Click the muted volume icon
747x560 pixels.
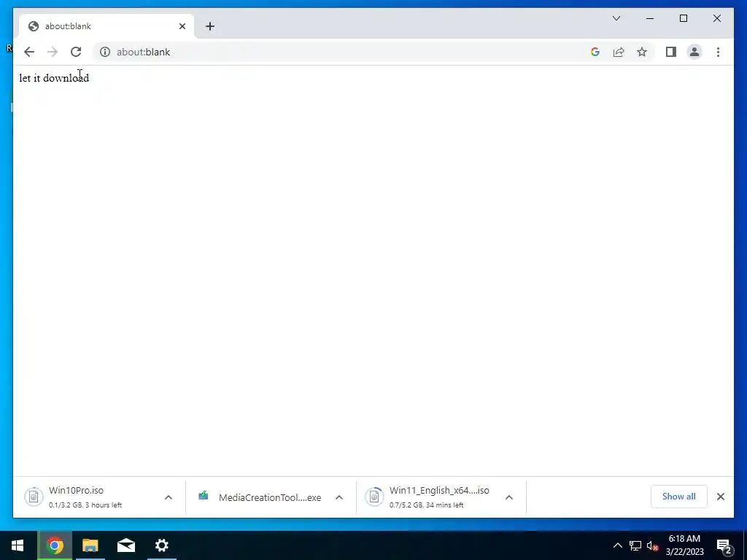(653, 545)
